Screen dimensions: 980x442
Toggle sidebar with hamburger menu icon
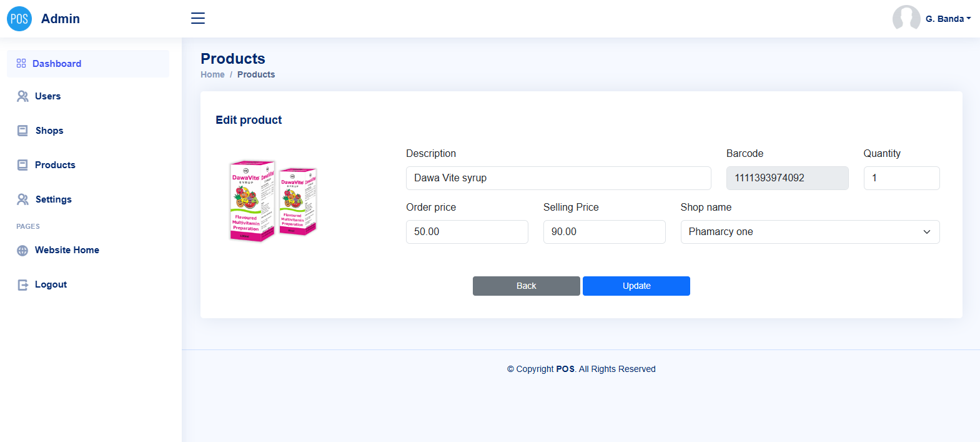click(198, 18)
